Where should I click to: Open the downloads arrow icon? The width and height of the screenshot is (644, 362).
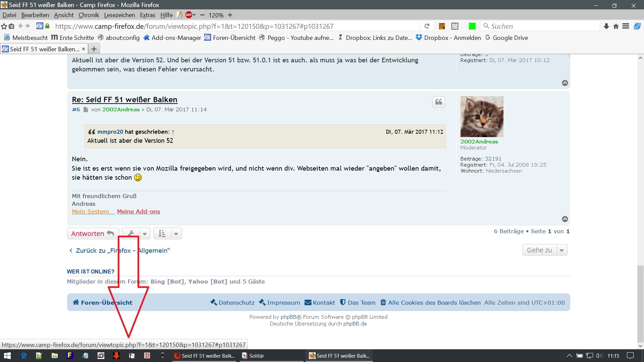[606, 26]
